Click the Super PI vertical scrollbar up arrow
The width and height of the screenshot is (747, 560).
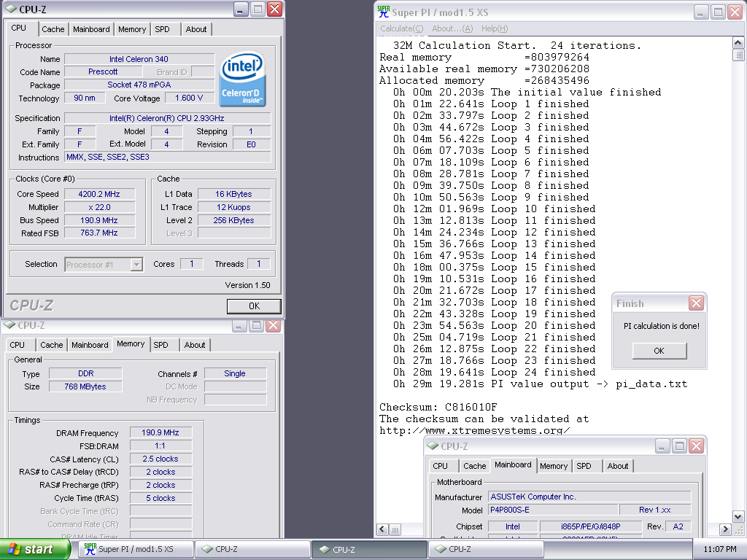738,43
